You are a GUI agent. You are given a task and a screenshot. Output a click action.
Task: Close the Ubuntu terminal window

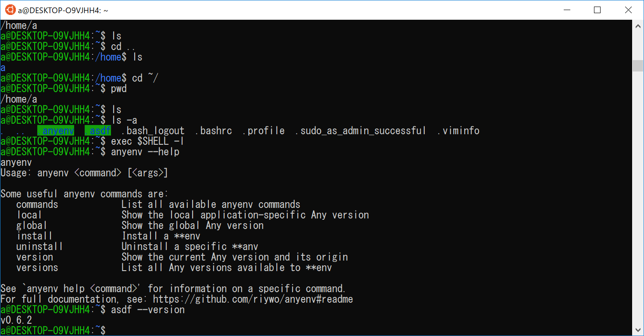[628, 10]
